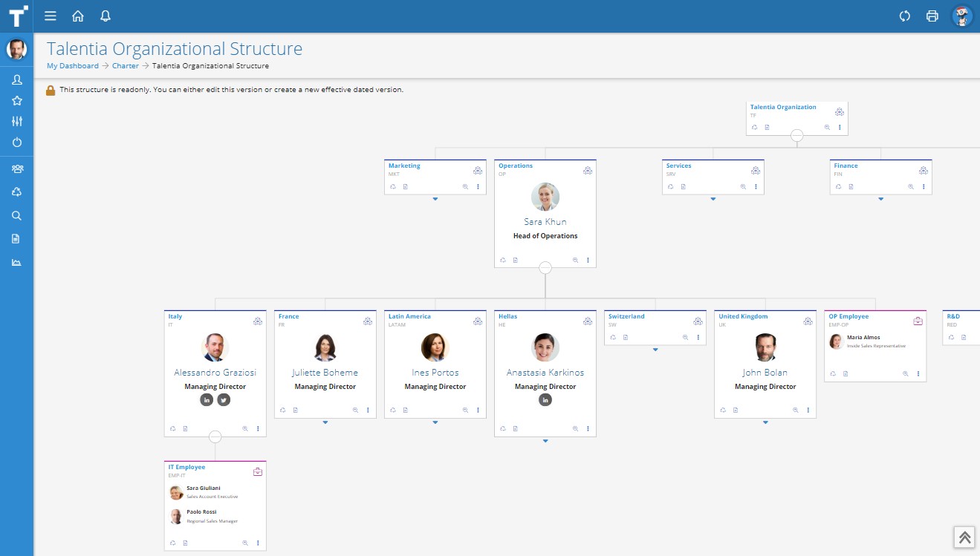Open the mascot avatar at top right
Image resolution: width=980 pixels, height=556 pixels.
click(x=963, y=16)
